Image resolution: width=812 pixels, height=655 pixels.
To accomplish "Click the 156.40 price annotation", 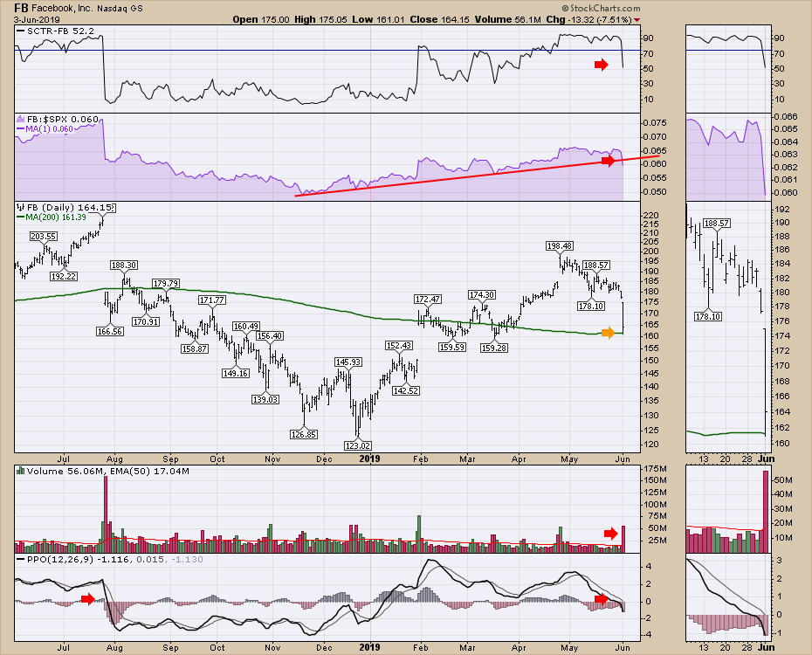I will pyautogui.click(x=269, y=336).
